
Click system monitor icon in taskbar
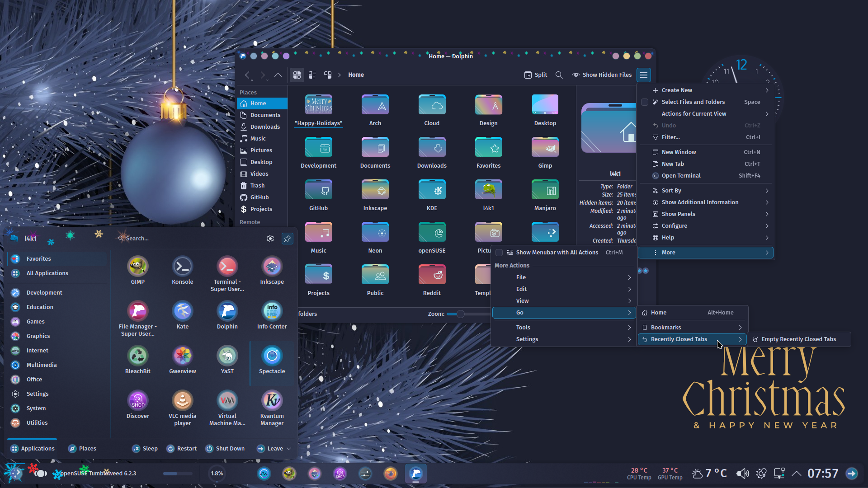(x=264, y=474)
